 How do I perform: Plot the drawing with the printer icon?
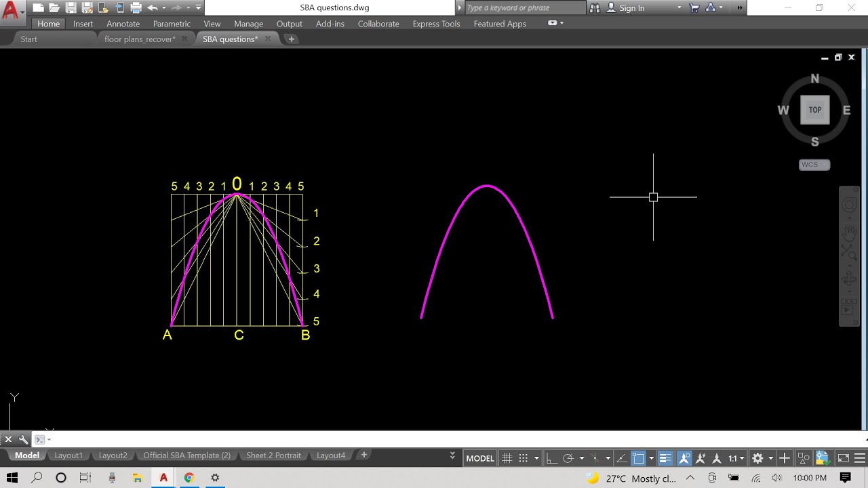136,8
